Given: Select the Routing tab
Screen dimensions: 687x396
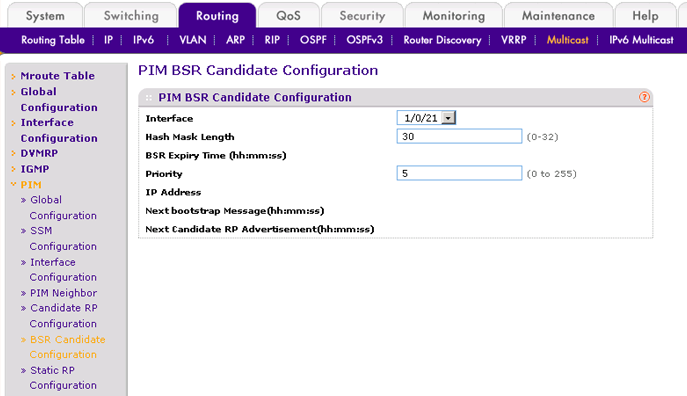Looking at the screenshot, I should click(217, 16).
